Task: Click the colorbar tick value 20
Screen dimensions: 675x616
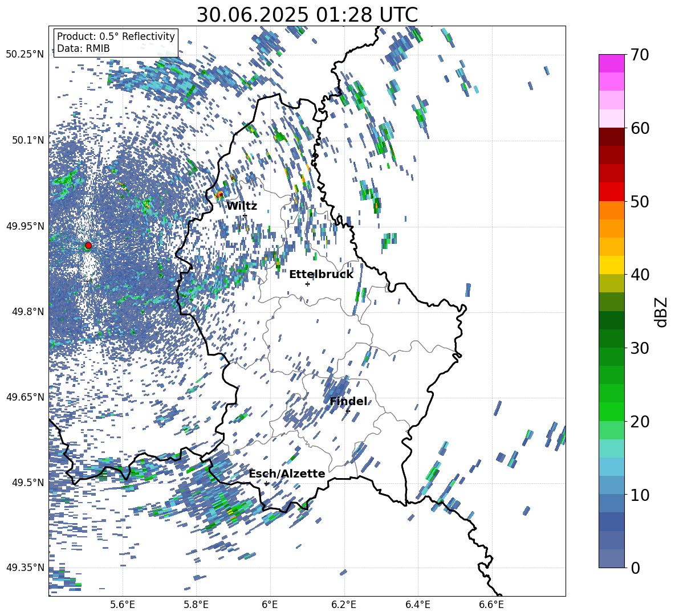Action: coord(640,421)
